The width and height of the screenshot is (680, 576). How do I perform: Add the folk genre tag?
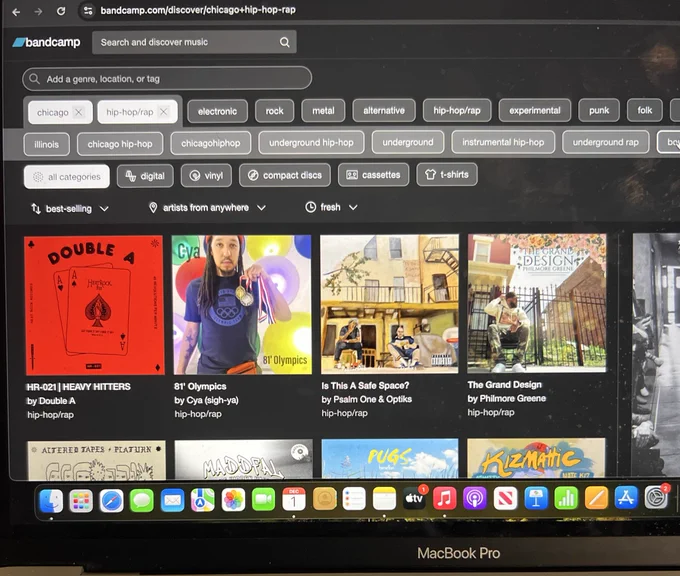tap(645, 110)
